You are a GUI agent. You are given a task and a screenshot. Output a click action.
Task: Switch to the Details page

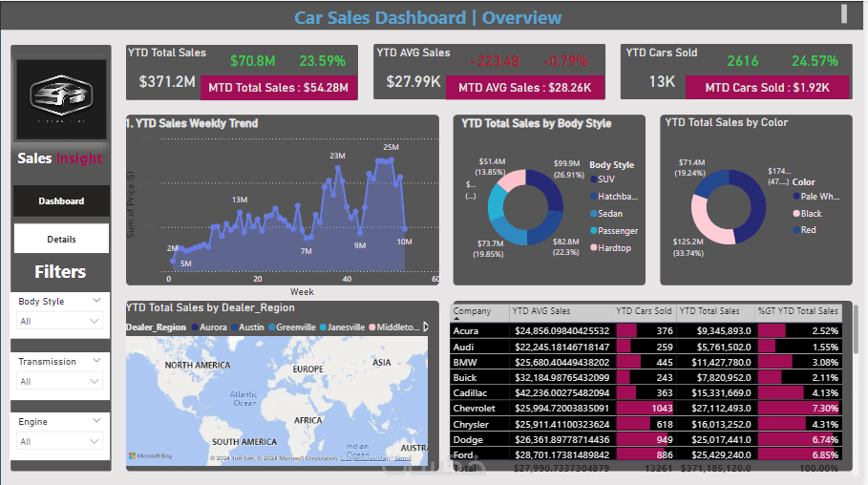tap(61, 240)
